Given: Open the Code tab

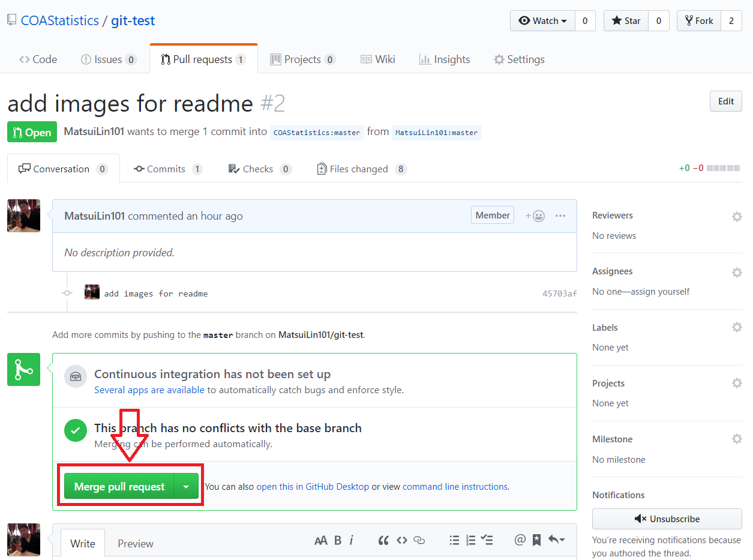Looking at the screenshot, I should pos(38,59).
